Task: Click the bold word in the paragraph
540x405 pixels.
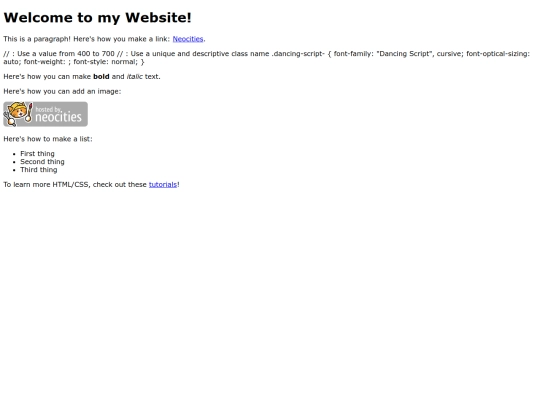Action: click(x=101, y=76)
